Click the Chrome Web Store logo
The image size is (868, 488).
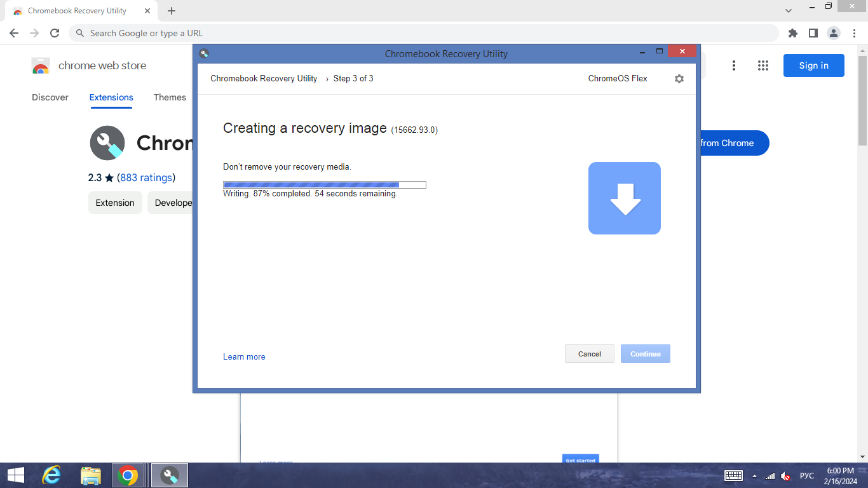click(x=41, y=66)
